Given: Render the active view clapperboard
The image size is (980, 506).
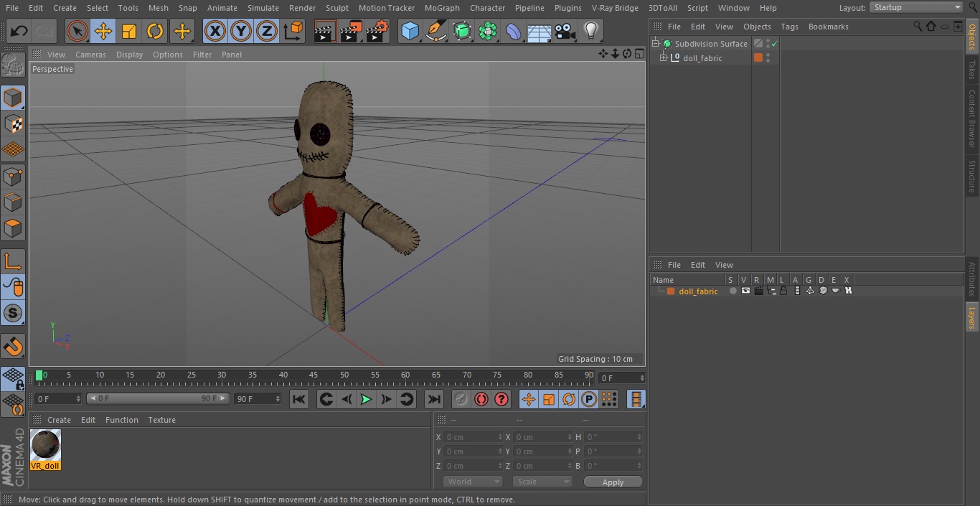Looking at the screenshot, I should click(325, 31).
